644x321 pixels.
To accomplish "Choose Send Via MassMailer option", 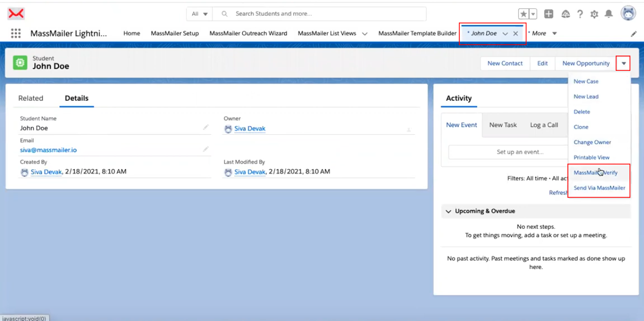I will click(x=599, y=188).
